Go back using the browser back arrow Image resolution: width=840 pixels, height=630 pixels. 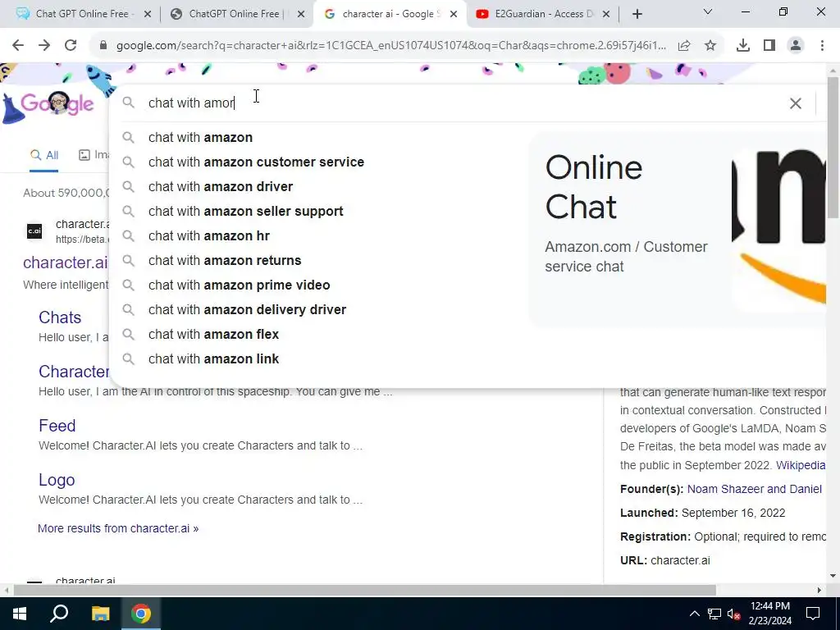(18, 46)
